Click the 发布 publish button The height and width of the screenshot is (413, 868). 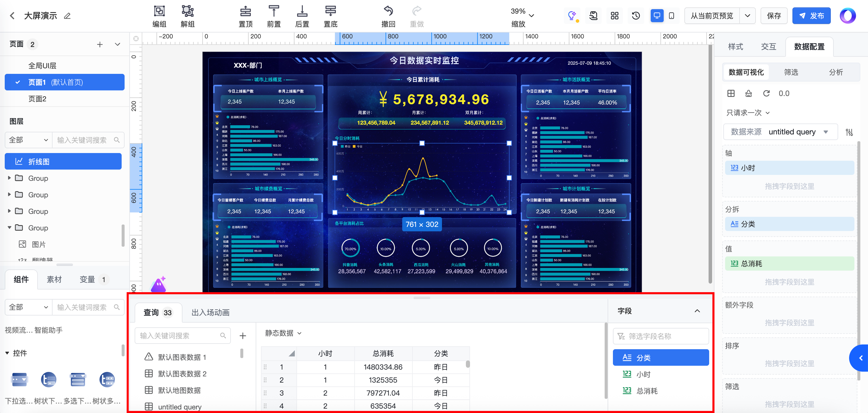pyautogui.click(x=811, y=16)
